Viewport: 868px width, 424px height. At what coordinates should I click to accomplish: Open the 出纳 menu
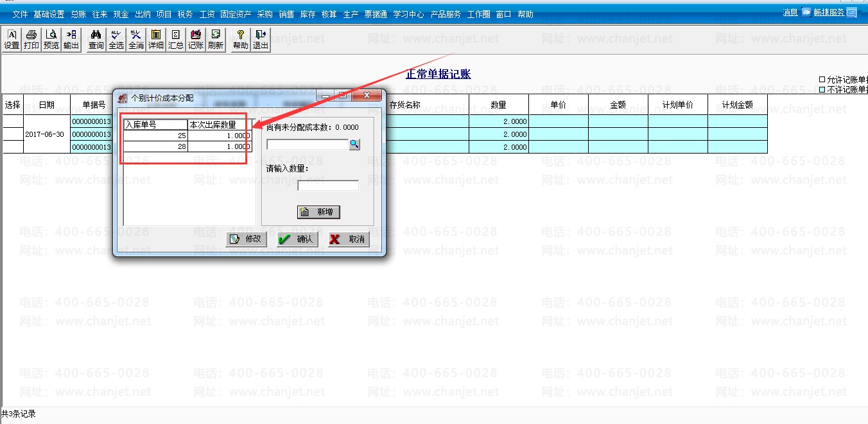tap(143, 14)
